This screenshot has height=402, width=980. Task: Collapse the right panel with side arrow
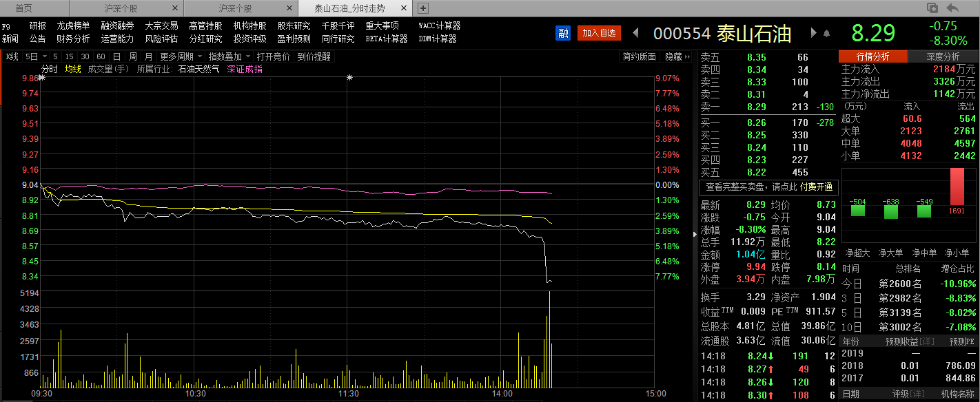[x=694, y=234]
